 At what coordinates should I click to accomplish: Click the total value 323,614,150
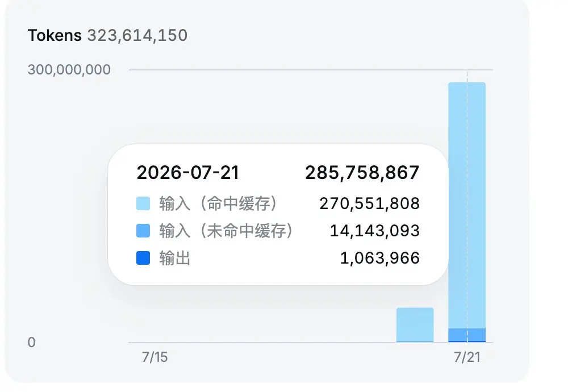click(137, 35)
